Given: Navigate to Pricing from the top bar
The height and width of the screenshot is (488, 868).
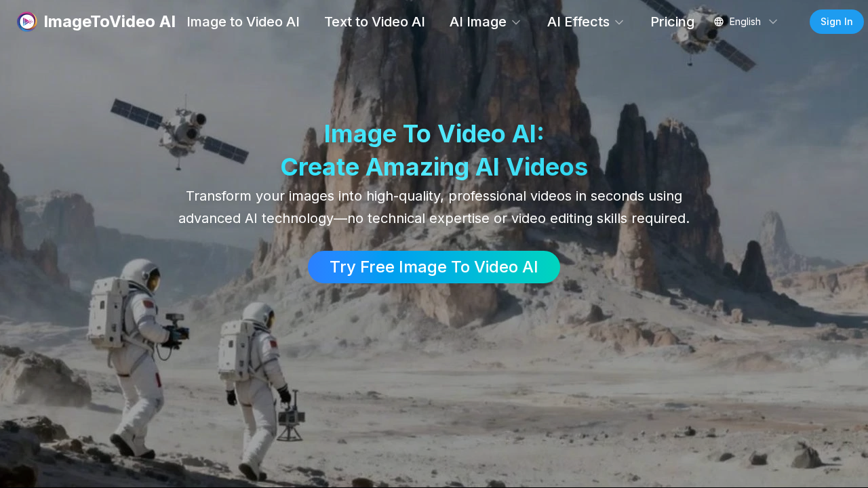Looking at the screenshot, I should click(x=672, y=22).
